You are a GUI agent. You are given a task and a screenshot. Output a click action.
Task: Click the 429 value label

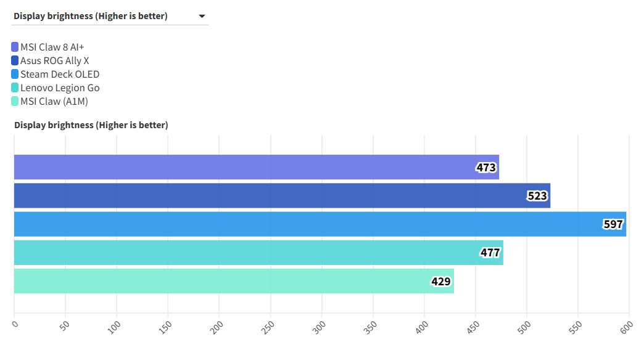point(441,282)
